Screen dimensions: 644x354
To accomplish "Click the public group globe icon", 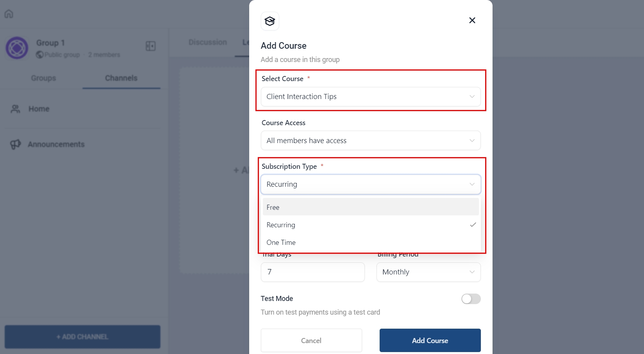I will coord(39,55).
